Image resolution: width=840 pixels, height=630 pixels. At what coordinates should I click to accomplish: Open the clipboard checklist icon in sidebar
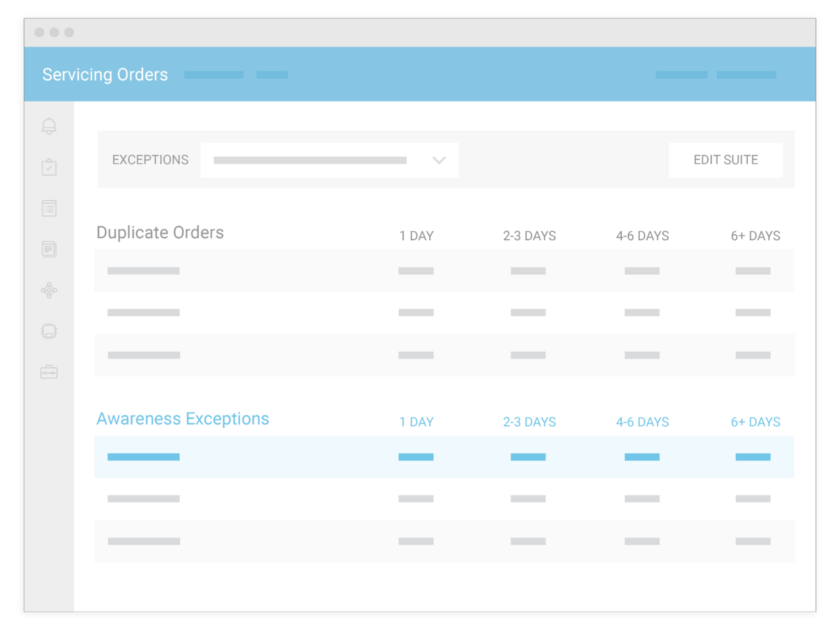(49, 167)
